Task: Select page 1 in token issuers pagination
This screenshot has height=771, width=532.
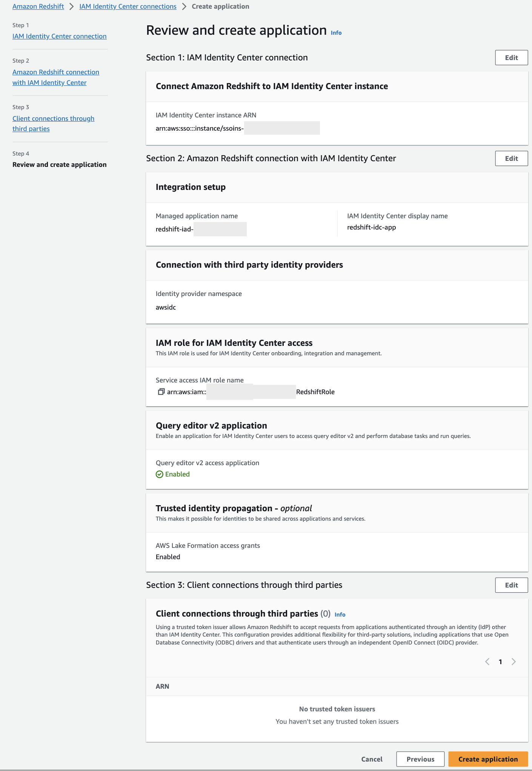Action: pyautogui.click(x=500, y=662)
